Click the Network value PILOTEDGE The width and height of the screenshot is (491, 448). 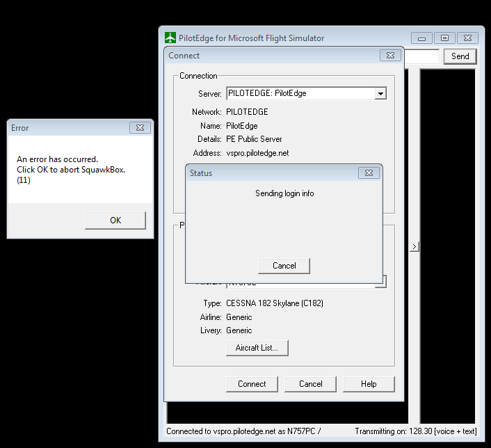[247, 112]
